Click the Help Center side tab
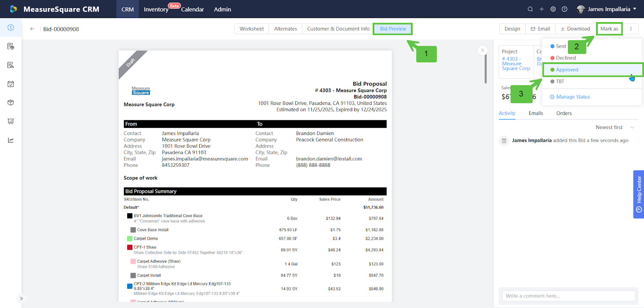The height and width of the screenshot is (308, 644). [639, 194]
